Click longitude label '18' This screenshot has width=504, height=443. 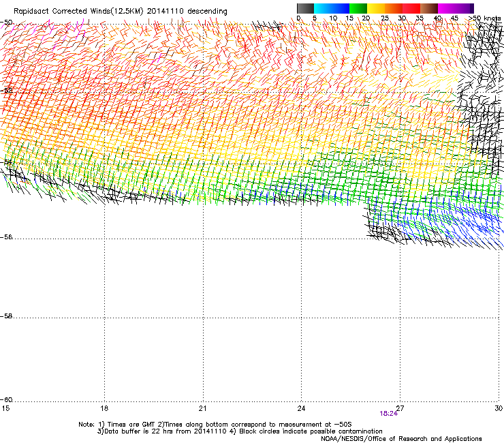104,408
